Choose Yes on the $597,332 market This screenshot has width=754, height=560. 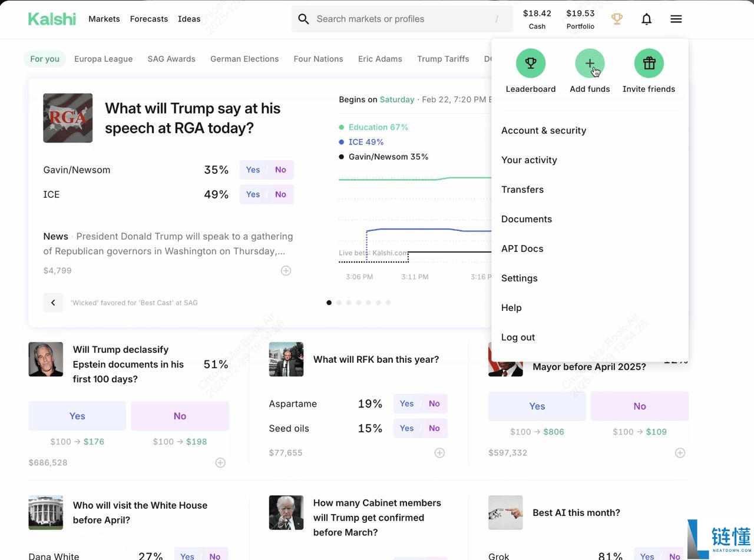pyautogui.click(x=537, y=406)
